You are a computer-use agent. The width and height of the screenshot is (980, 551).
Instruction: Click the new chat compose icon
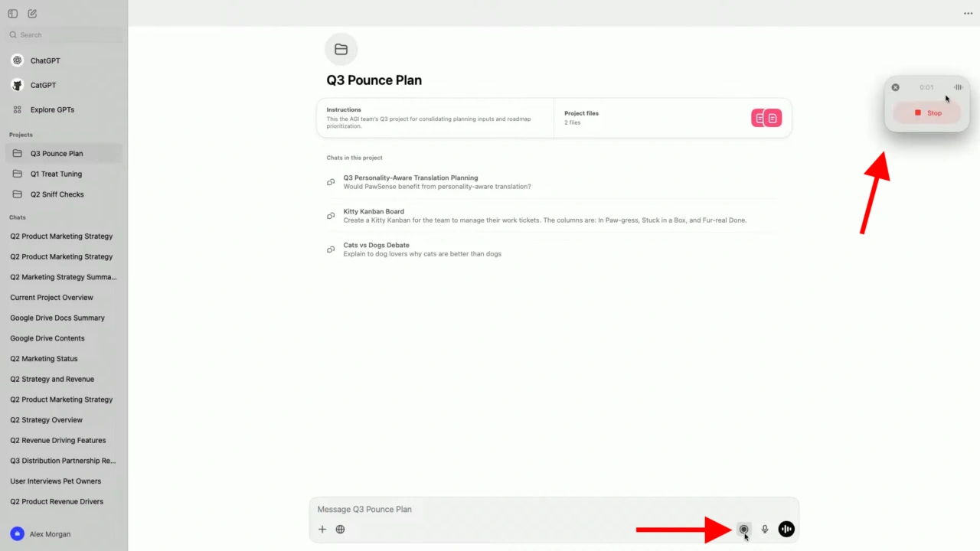(32, 14)
